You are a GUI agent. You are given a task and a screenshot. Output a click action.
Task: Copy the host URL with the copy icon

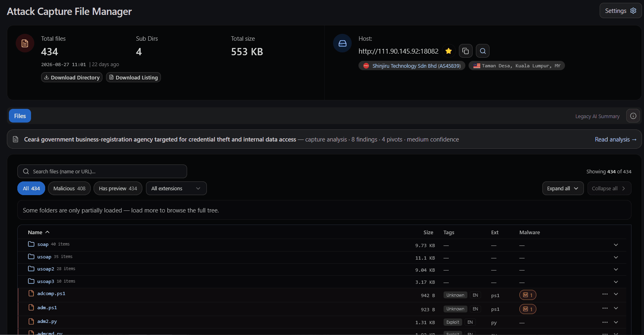465,51
